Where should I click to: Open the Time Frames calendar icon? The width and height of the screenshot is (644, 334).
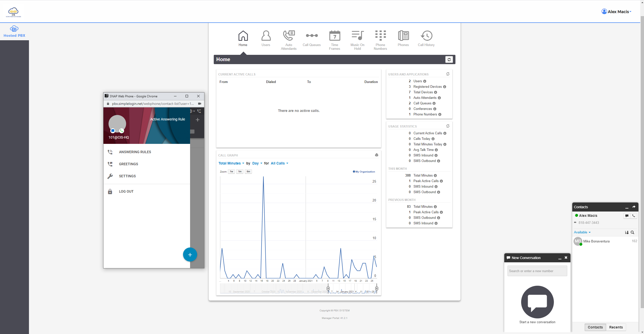click(x=334, y=36)
